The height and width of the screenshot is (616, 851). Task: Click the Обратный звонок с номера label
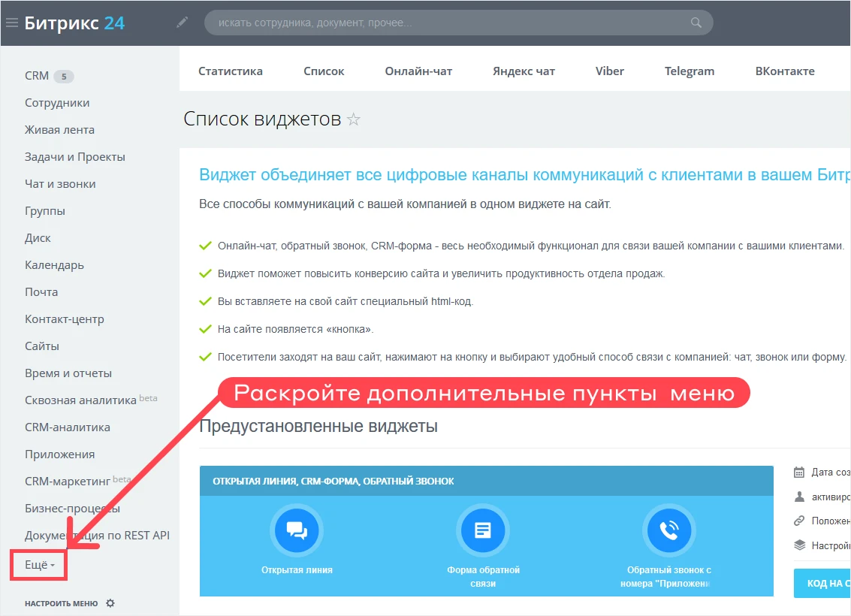(666, 576)
